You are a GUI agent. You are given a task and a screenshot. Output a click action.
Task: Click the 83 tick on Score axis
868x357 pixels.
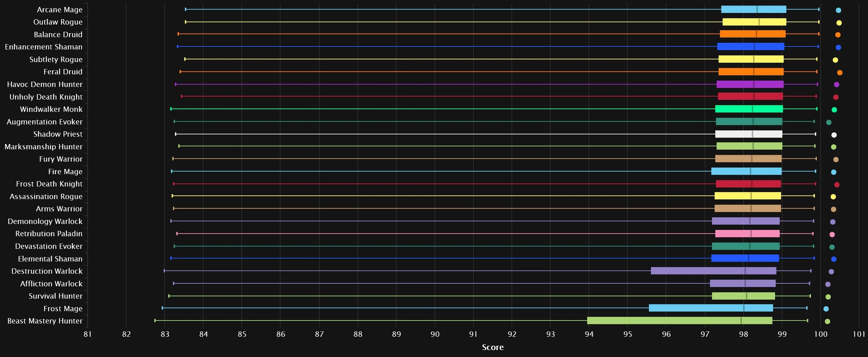(x=165, y=334)
